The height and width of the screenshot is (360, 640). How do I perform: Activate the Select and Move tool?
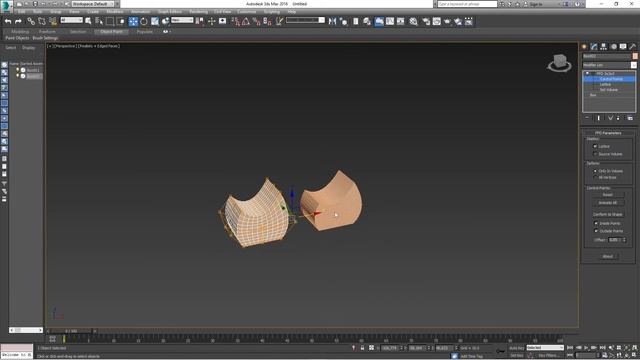pyautogui.click(x=133, y=21)
